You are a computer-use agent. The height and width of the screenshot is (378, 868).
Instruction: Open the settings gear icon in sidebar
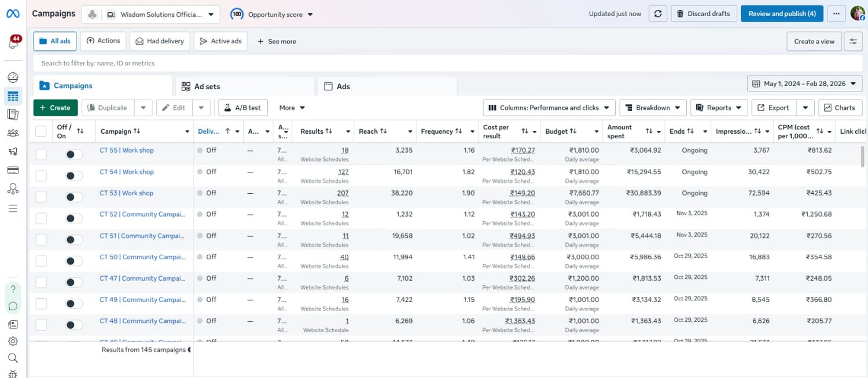(x=13, y=342)
